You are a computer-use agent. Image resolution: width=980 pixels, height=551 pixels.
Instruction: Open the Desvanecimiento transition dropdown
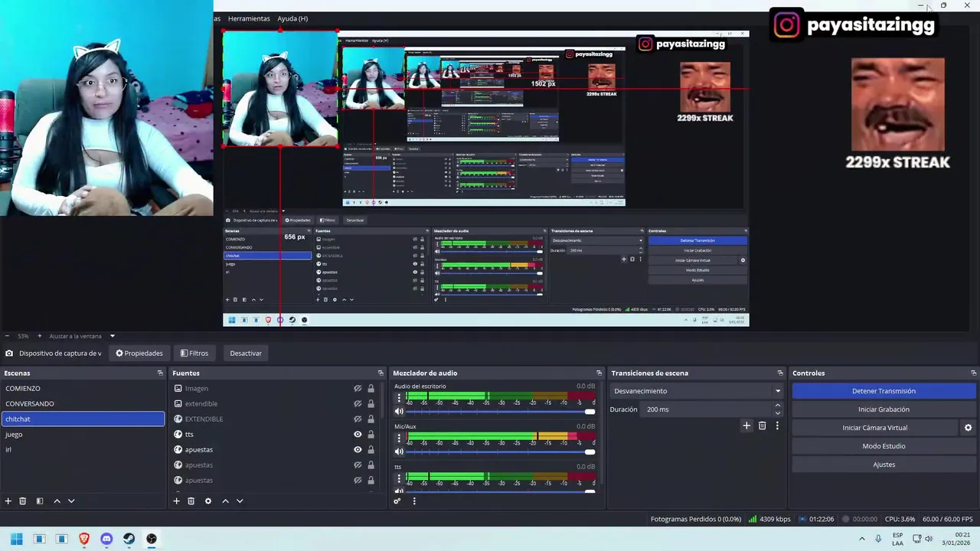tap(697, 391)
